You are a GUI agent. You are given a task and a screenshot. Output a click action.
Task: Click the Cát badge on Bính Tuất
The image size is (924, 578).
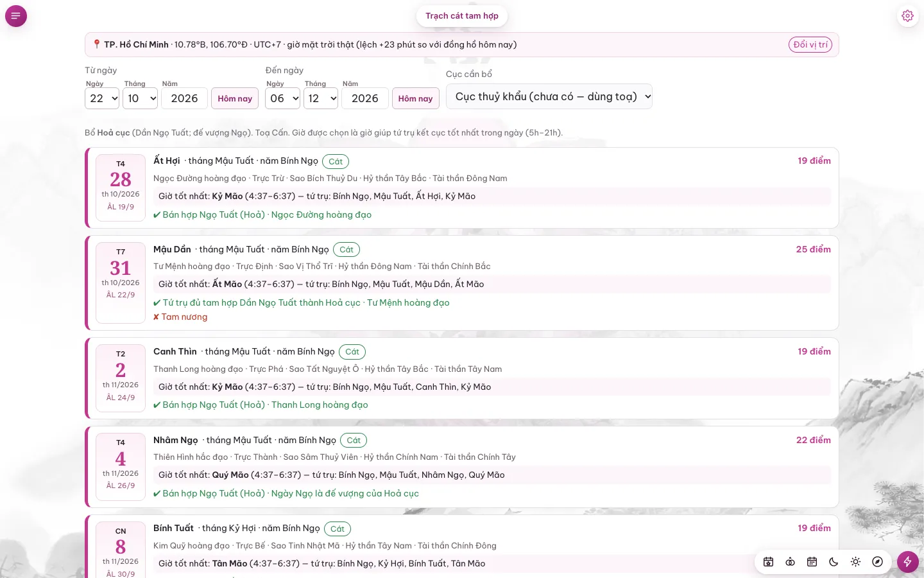tap(338, 529)
